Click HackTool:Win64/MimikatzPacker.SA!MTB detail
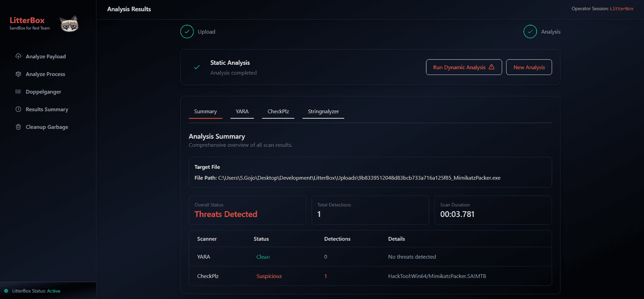This screenshot has height=299, width=644. click(x=436, y=276)
